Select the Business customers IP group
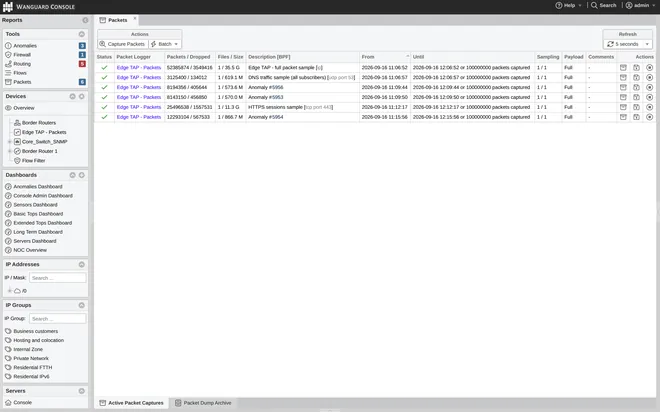 pyautogui.click(x=35, y=332)
